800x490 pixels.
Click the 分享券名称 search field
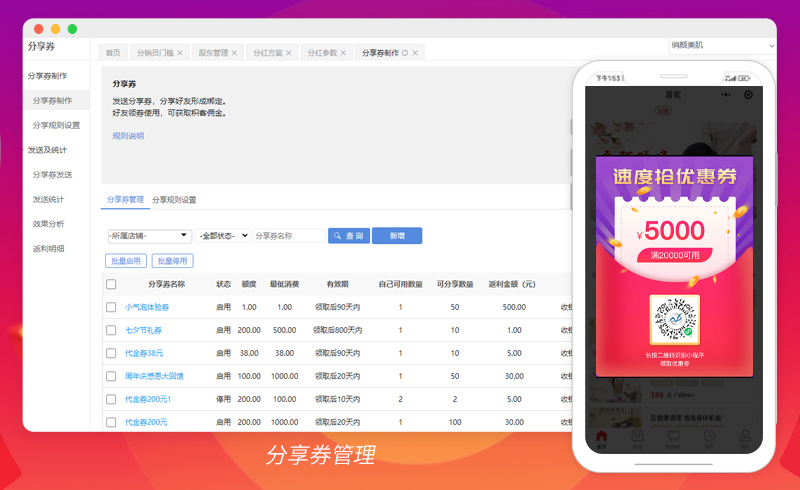tap(289, 236)
